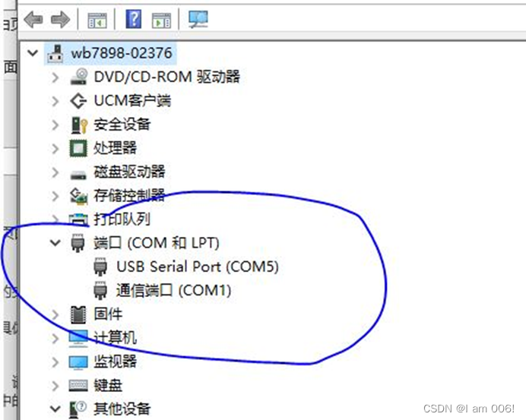Click the action pane toolbar icon
Image resolution: width=526 pixels, height=420 pixels.
pos(161,20)
